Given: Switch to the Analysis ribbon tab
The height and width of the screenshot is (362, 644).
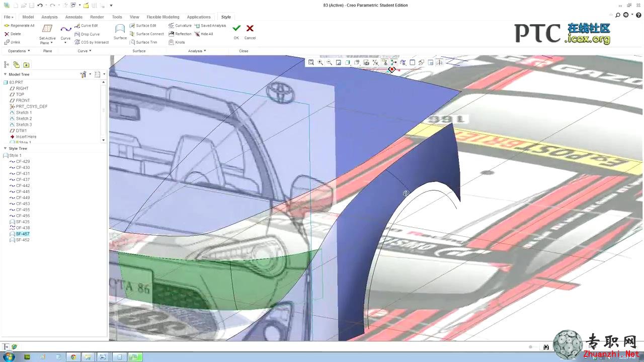Looking at the screenshot, I should coord(49,17).
